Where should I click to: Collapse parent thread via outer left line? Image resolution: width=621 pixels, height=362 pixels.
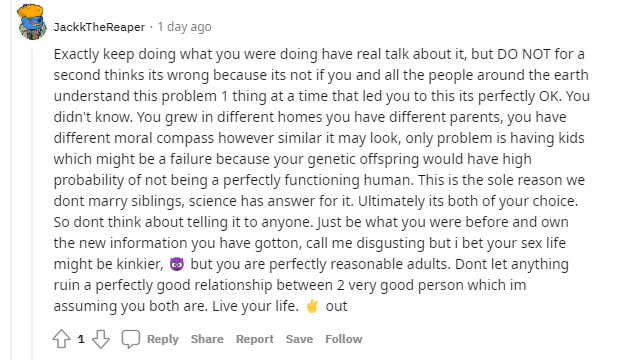tap(11, 181)
